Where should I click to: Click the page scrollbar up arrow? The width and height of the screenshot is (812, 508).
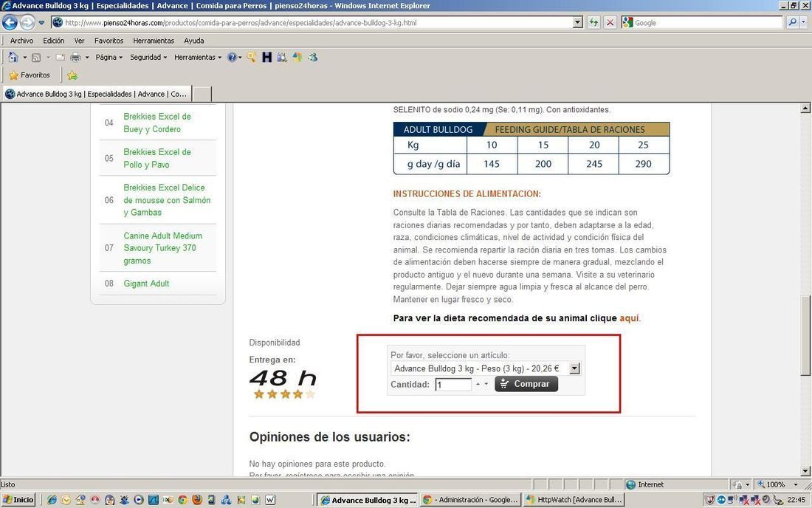pyautogui.click(x=805, y=109)
